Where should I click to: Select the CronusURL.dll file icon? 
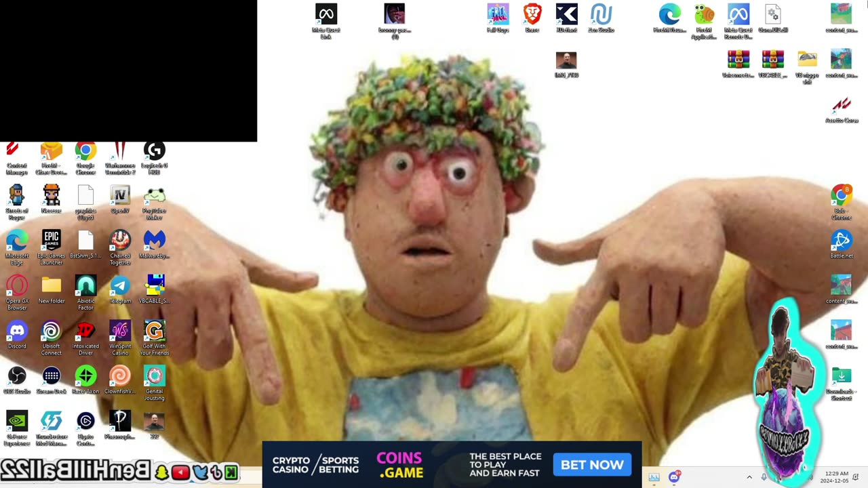tap(773, 18)
